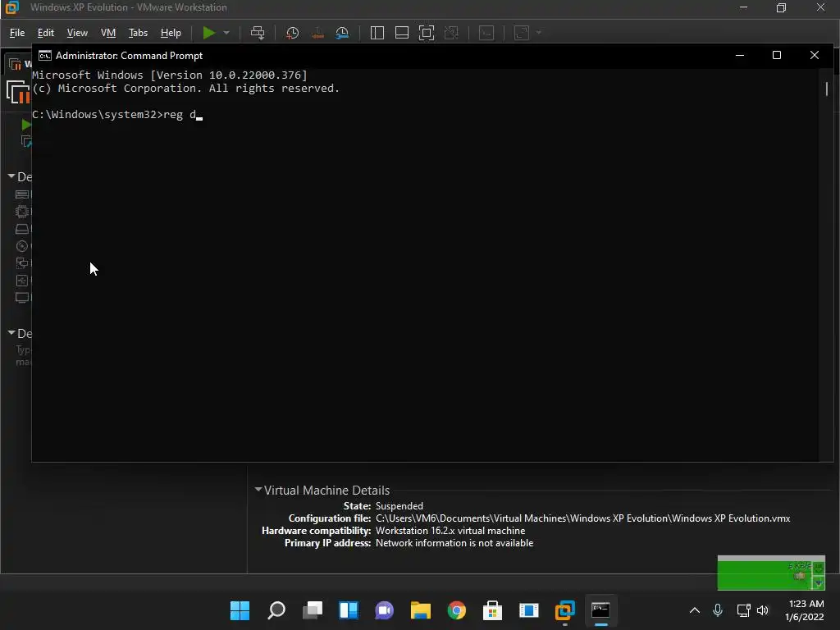Toggle the library sidebar panel icon
Image resolution: width=840 pixels, height=630 pixels.
(x=377, y=33)
